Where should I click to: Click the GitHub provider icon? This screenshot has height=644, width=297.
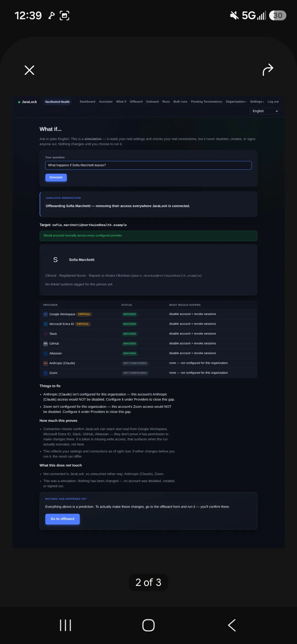46,343
